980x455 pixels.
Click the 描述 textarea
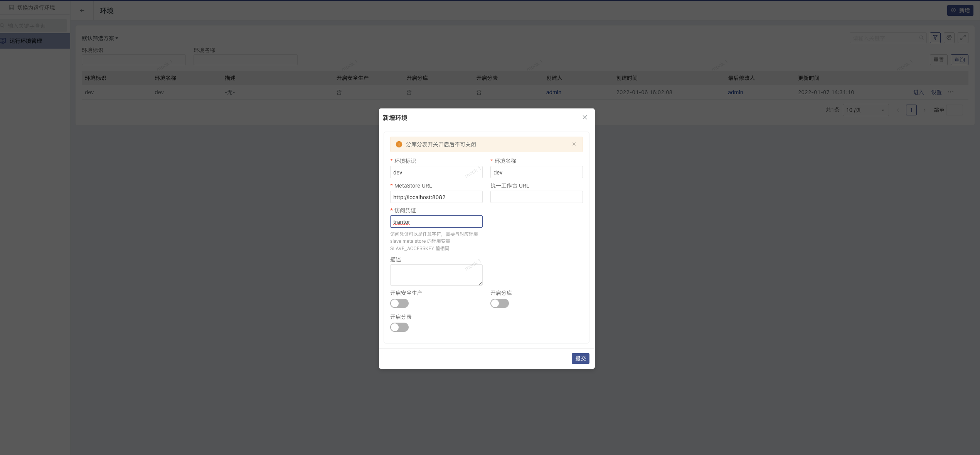(436, 275)
